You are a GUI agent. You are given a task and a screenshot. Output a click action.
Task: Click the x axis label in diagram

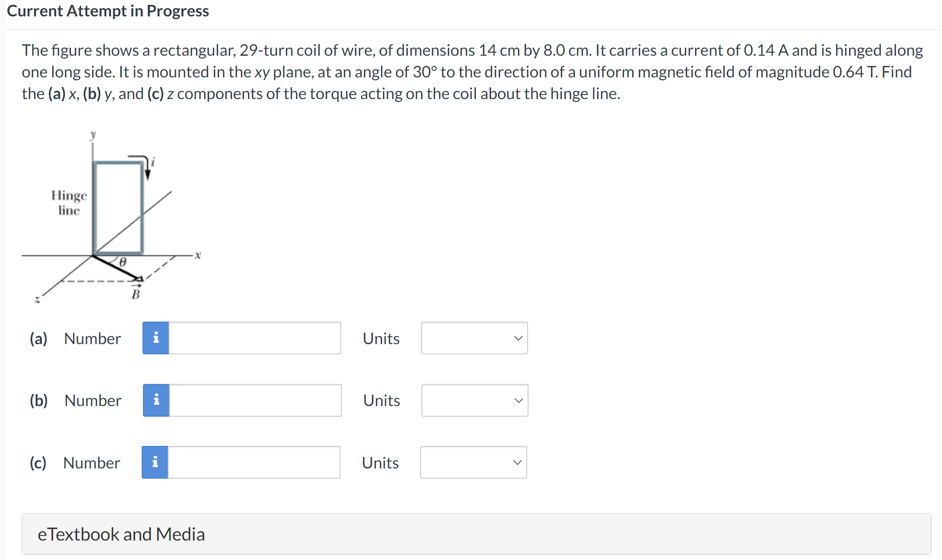click(198, 255)
